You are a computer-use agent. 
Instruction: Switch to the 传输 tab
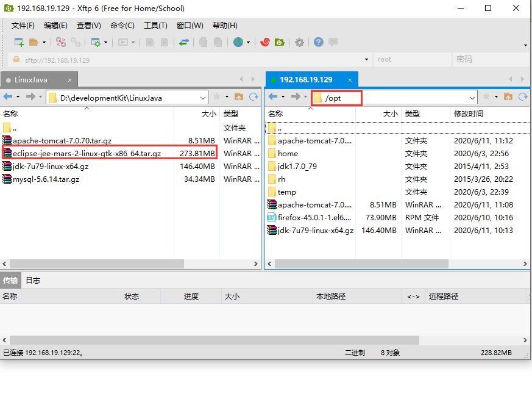click(x=10, y=280)
